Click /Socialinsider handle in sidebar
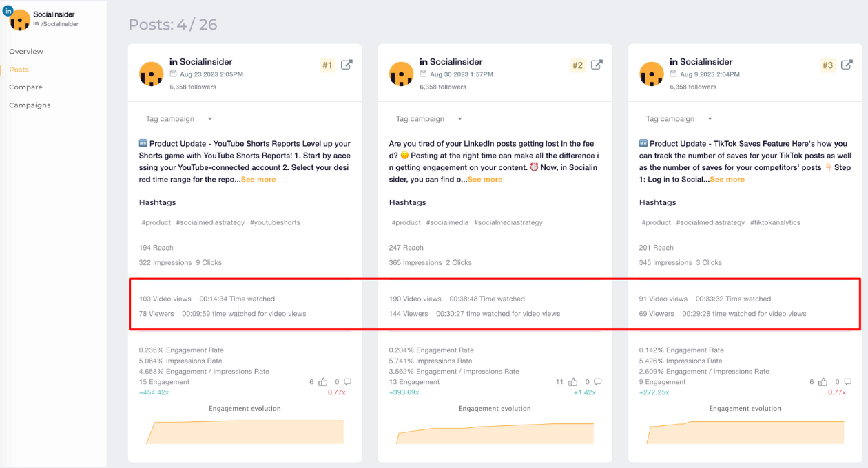This screenshot has width=868, height=468. click(x=59, y=24)
